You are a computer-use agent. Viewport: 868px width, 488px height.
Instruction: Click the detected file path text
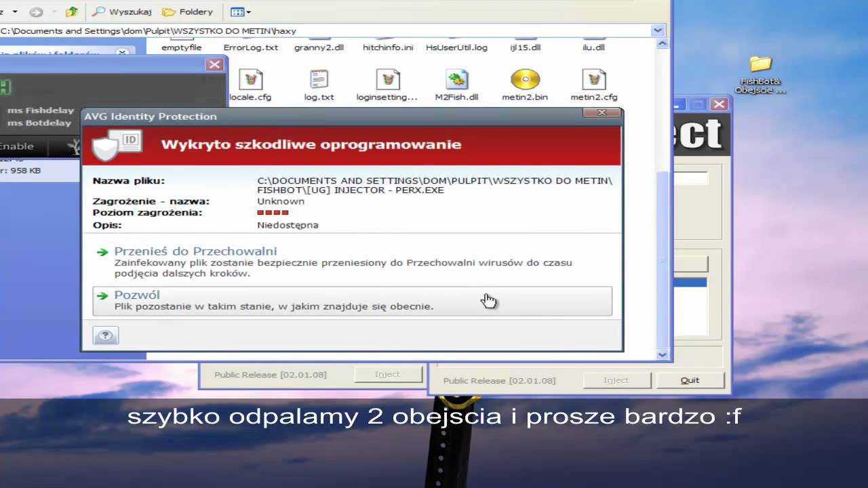(435, 185)
